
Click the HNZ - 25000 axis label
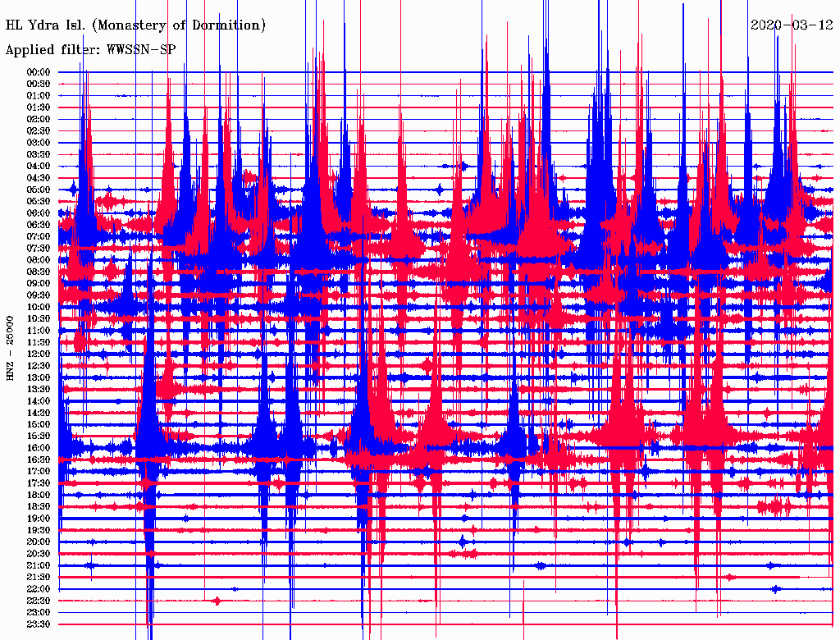[10, 347]
